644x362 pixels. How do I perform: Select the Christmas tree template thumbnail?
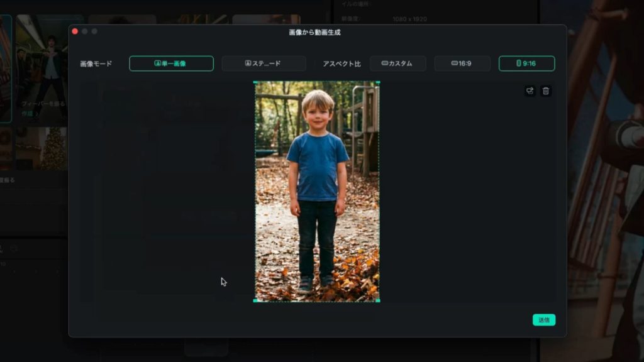pos(52,148)
